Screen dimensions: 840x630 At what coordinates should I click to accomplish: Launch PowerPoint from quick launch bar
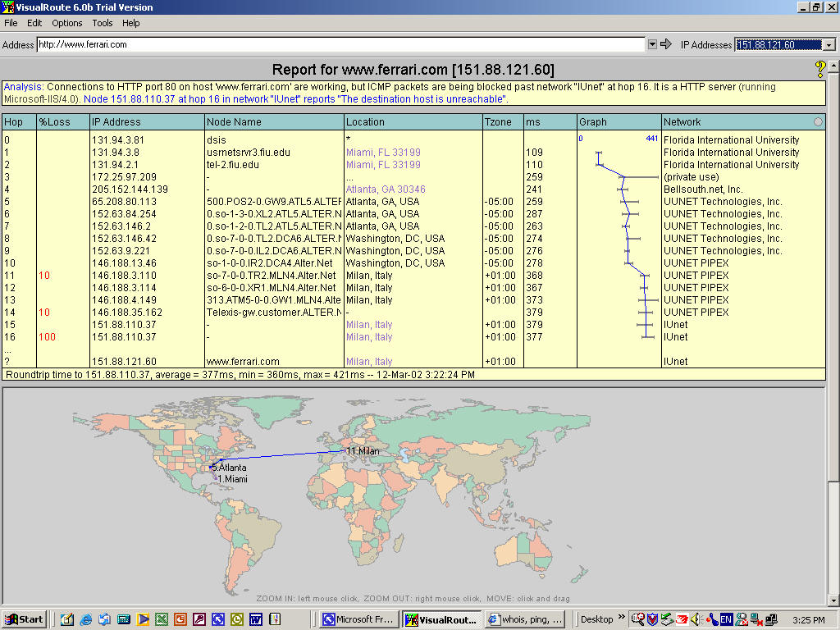pyautogui.click(x=180, y=619)
